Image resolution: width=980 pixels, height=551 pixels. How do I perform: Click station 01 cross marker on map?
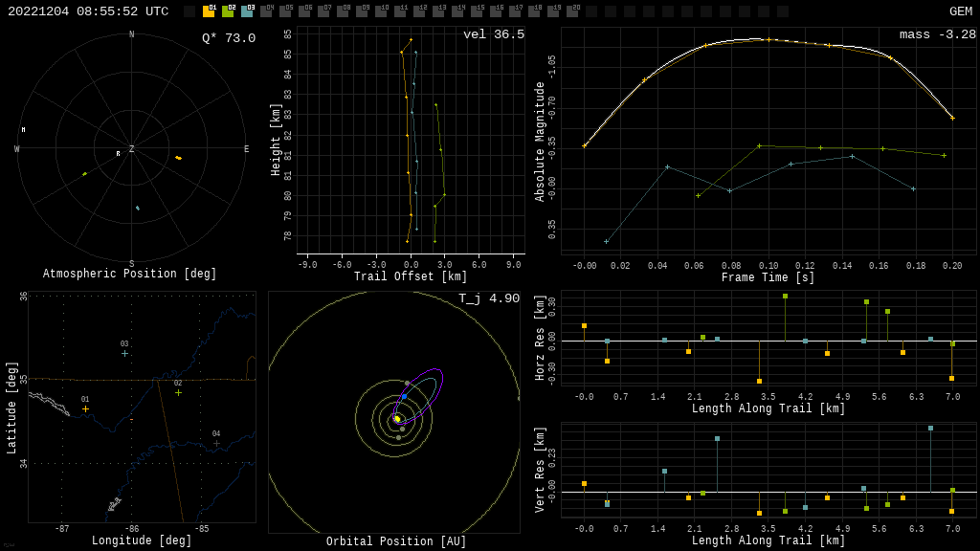[x=85, y=408]
